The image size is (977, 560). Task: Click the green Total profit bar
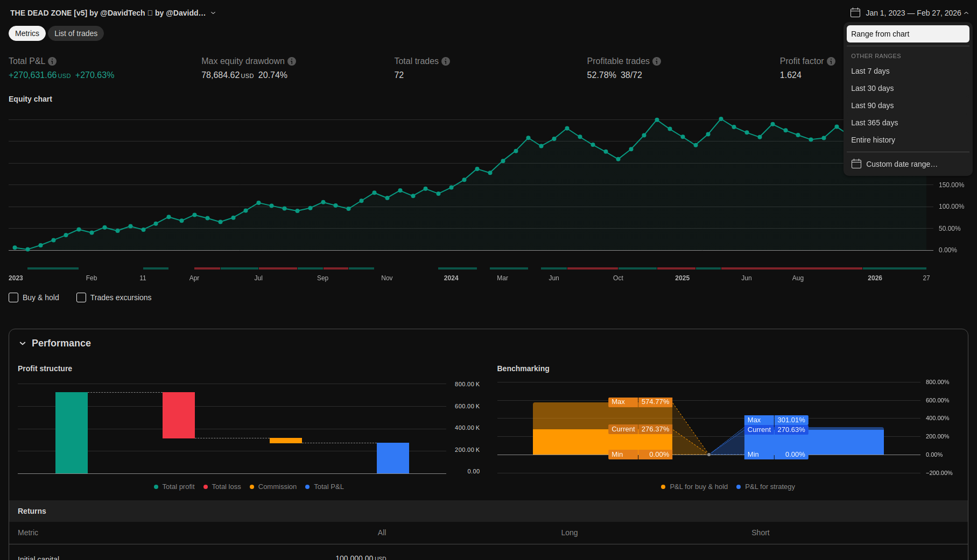(72, 433)
